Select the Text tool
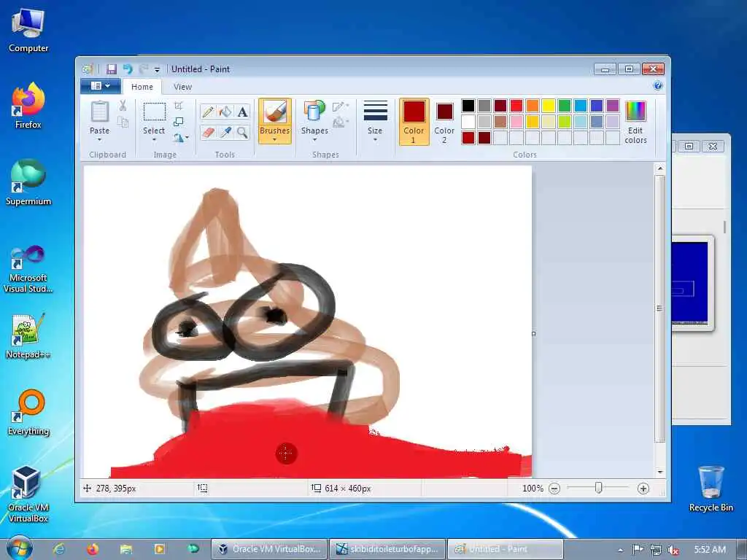747x560 pixels. pyautogui.click(x=242, y=112)
